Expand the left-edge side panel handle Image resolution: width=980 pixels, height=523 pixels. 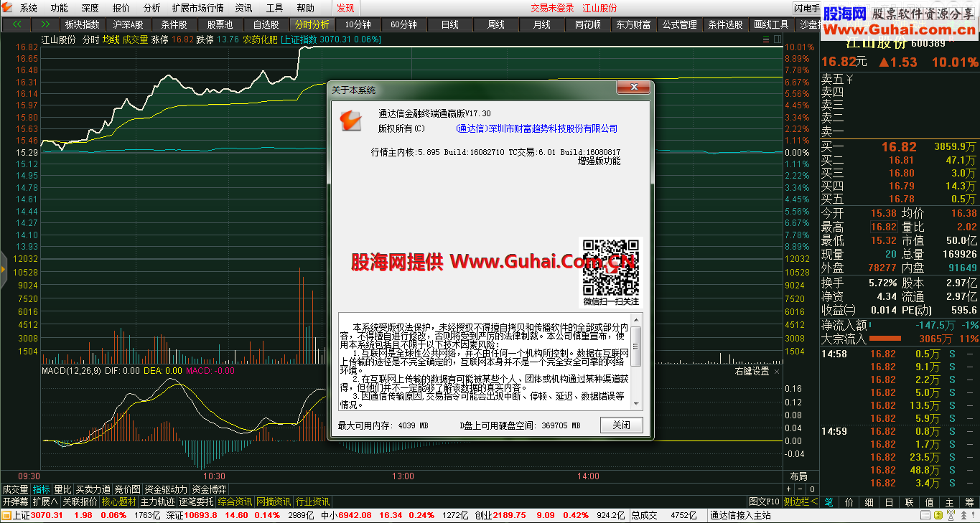pos(3,269)
